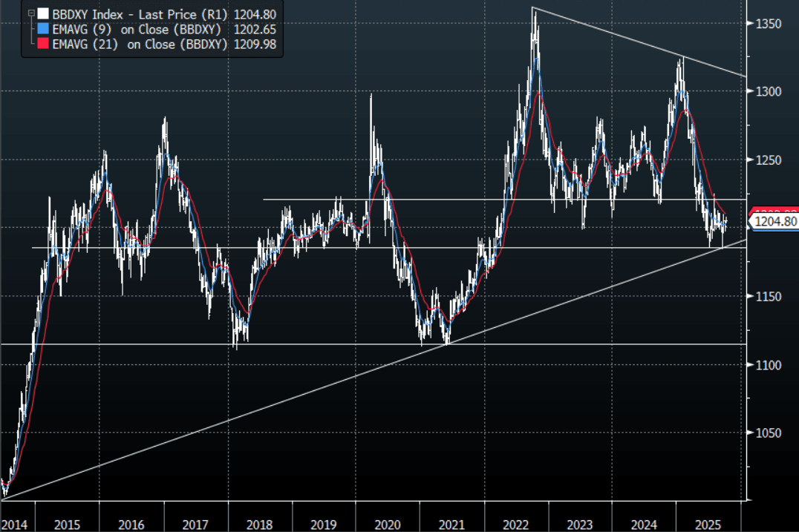Click the 2018 year label
Viewport: 799px width, 532px height.
(259, 525)
